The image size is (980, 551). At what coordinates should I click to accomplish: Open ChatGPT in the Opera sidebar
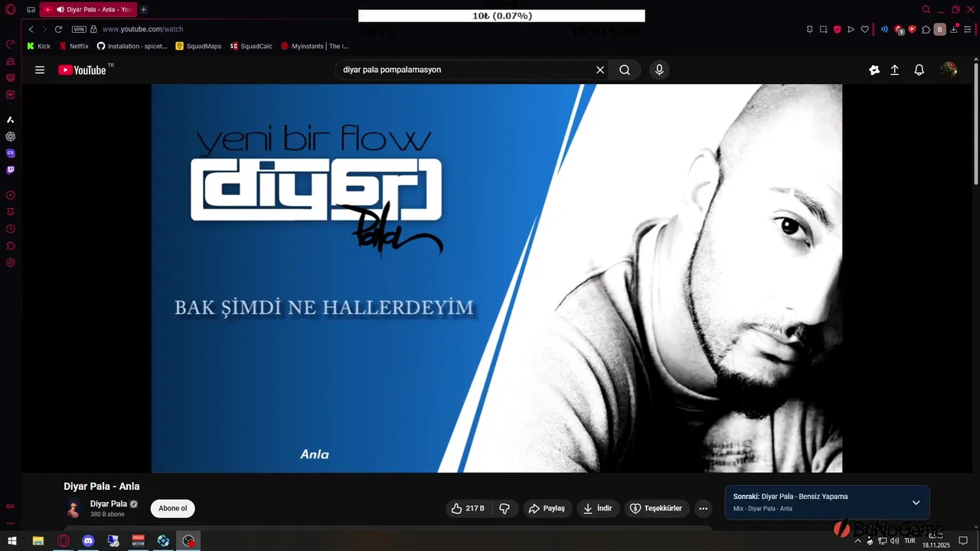click(x=11, y=136)
